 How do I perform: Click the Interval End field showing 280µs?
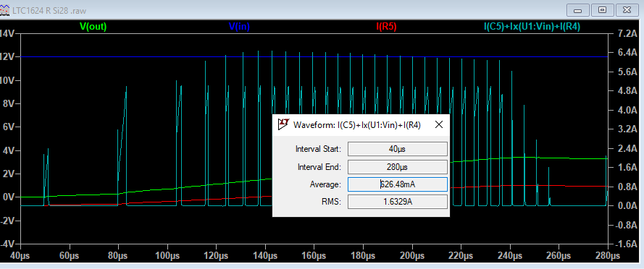point(397,167)
